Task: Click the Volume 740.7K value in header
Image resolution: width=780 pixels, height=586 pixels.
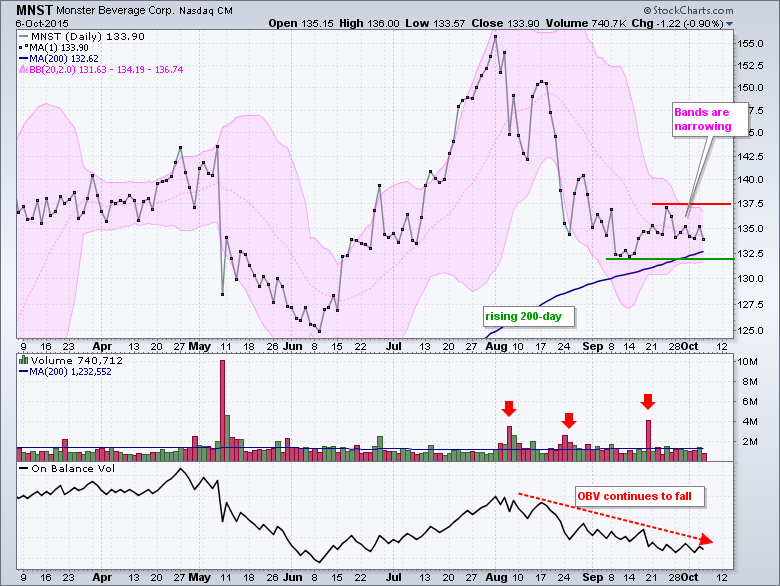Action: tap(585, 23)
